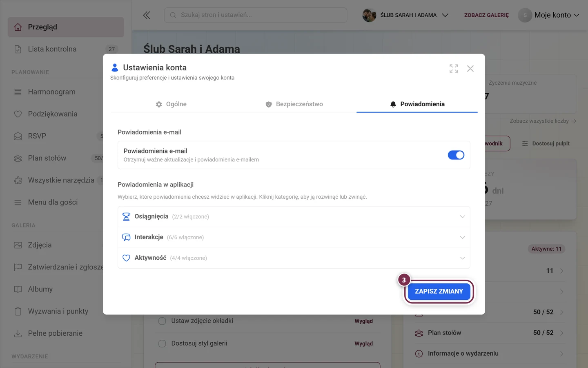Click the Zatwierdzanie i zgłoszenia flag icon
This screenshot has width=588, height=368.
click(x=18, y=267)
